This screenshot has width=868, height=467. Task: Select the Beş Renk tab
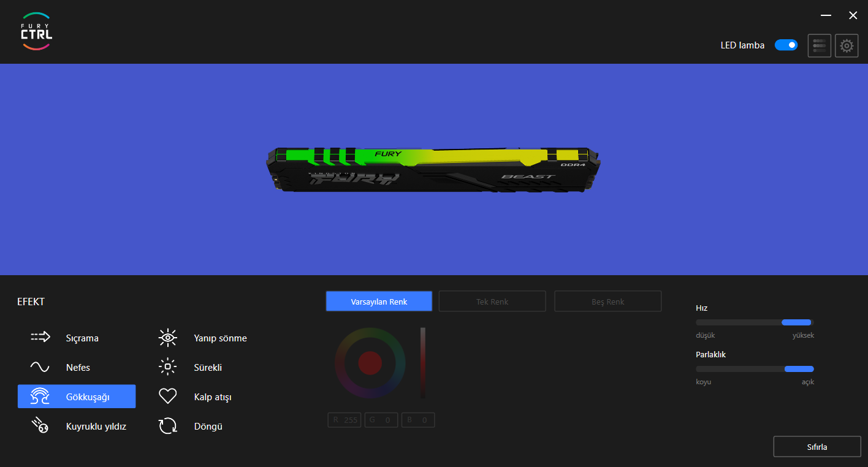608,302
